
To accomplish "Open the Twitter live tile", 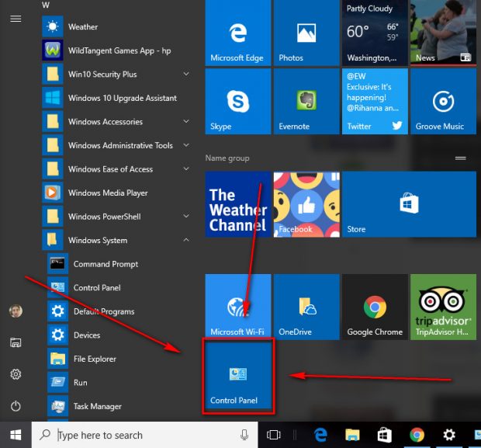I will tap(375, 101).
